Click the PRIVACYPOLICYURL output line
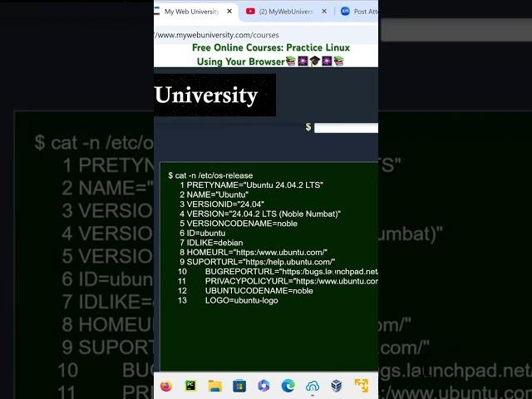 click(x=278, y=281)
